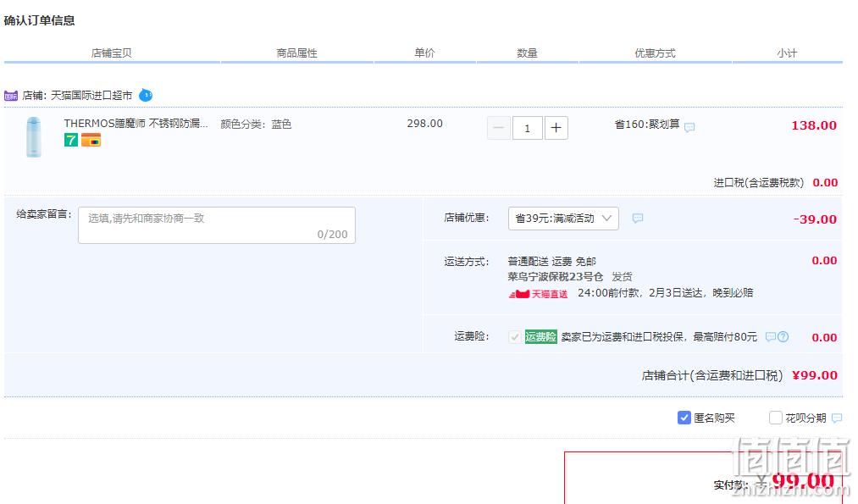Toggle the 运费险 checkbox

514,336
